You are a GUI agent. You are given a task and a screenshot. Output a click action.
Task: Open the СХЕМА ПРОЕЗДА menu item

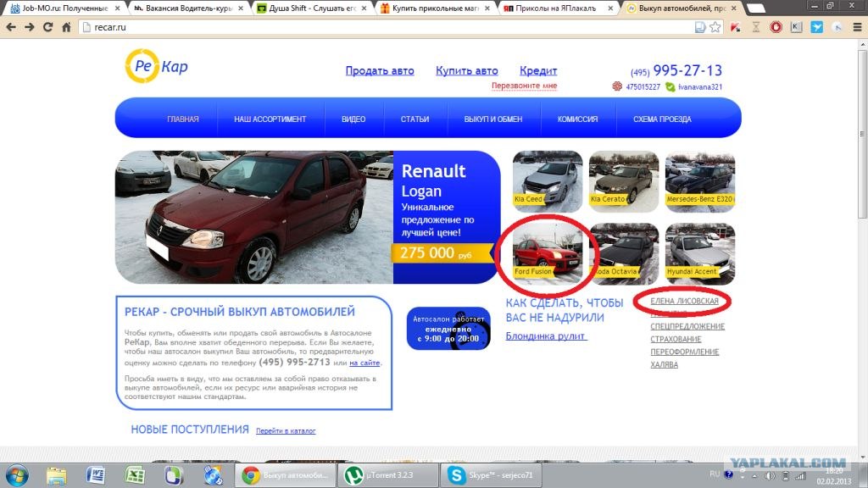pos(662,119)
